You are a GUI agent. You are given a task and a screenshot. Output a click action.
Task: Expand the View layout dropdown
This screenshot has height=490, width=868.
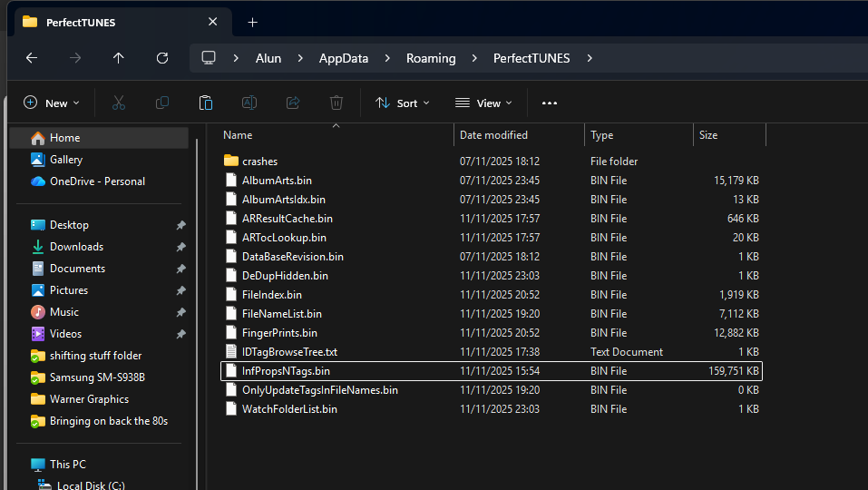point(484,103)
